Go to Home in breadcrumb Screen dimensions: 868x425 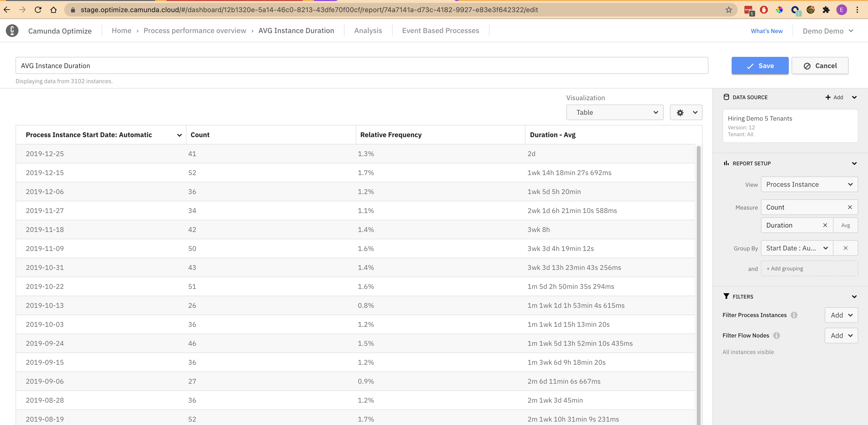click(121, 31)
